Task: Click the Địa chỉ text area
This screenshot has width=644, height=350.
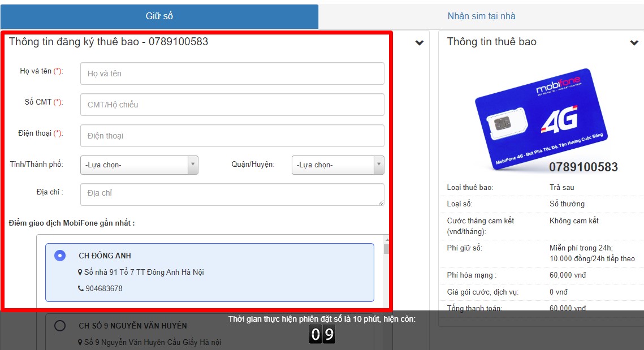Action: pos(232,195)
